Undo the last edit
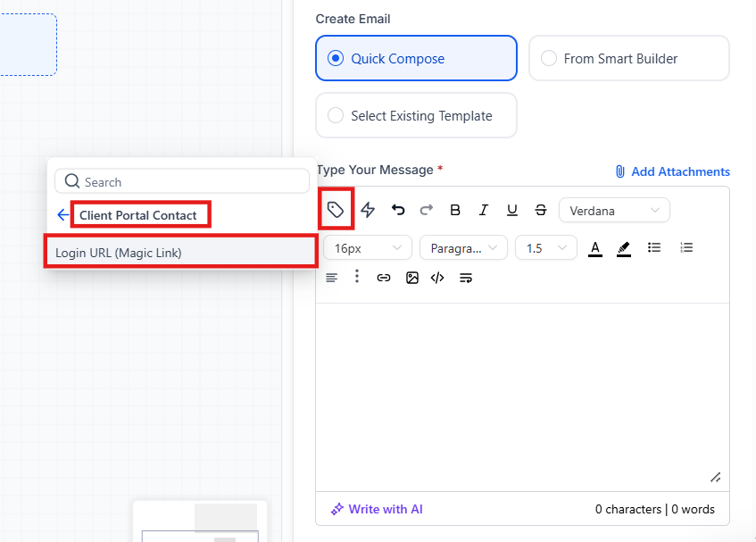 [398, 210]
